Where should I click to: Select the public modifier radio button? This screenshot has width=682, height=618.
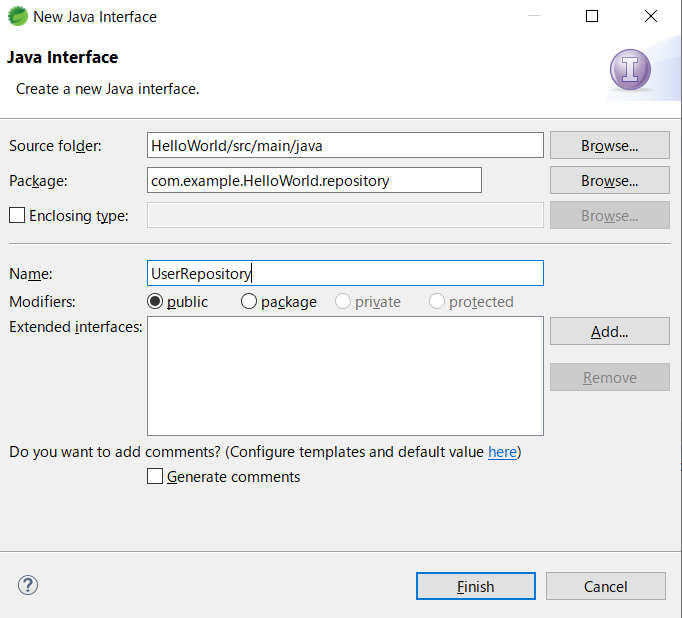point(155,301)
